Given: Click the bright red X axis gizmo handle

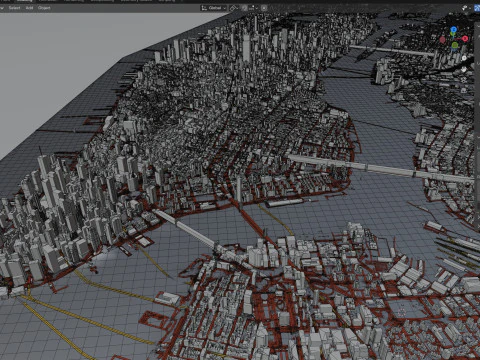Looking at the screenshot, I should (x=465, y=38).
